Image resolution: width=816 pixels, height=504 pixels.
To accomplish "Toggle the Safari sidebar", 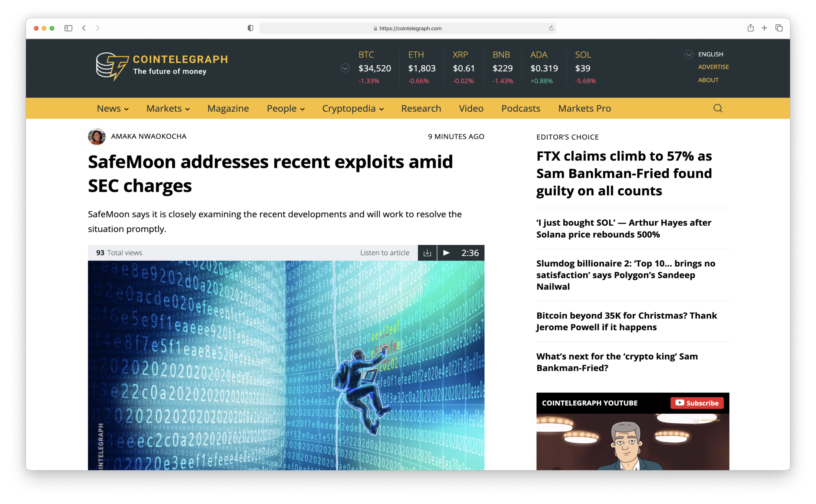I will 68,28.
